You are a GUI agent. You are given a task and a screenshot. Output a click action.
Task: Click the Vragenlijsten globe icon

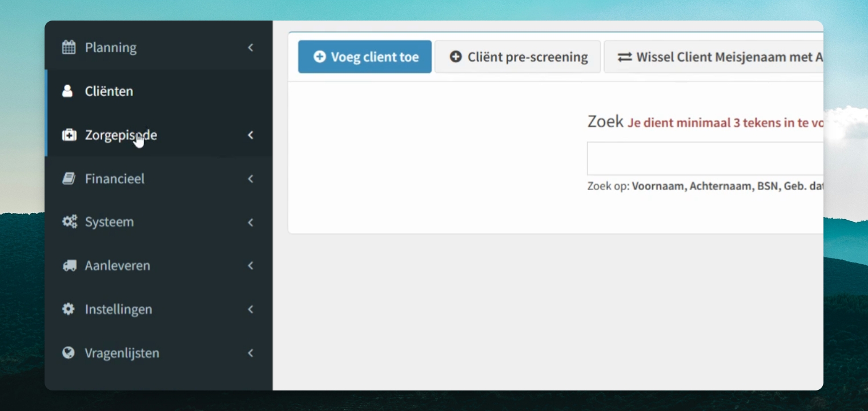point(68,353)
